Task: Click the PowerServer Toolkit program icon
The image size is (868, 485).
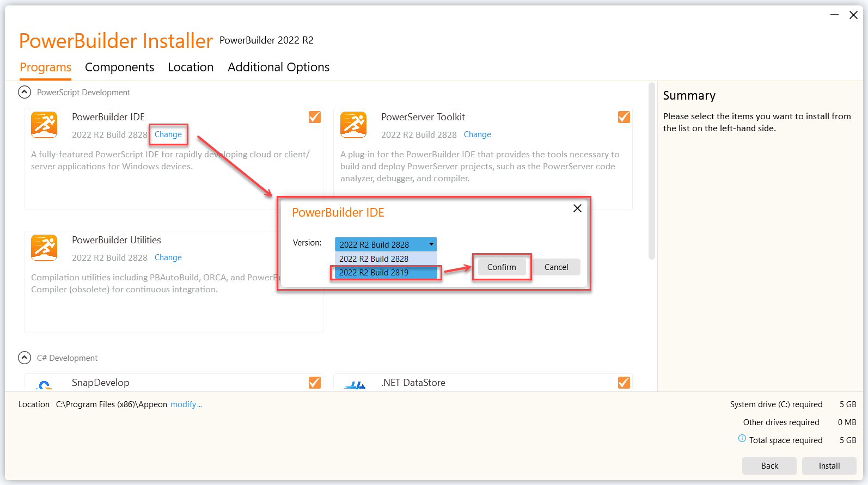Action: click(x=353, y=125)
